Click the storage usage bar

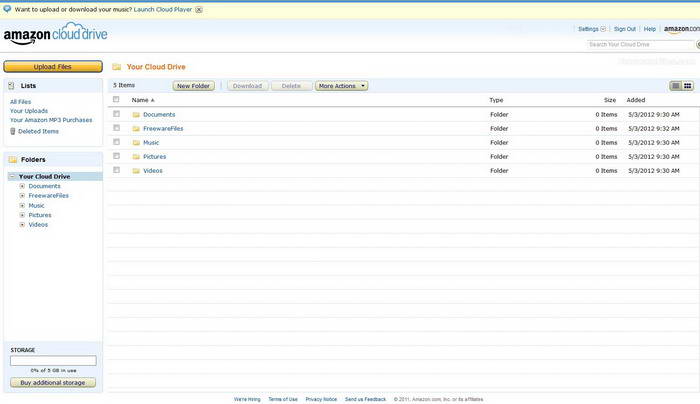[x=53, y=361]
